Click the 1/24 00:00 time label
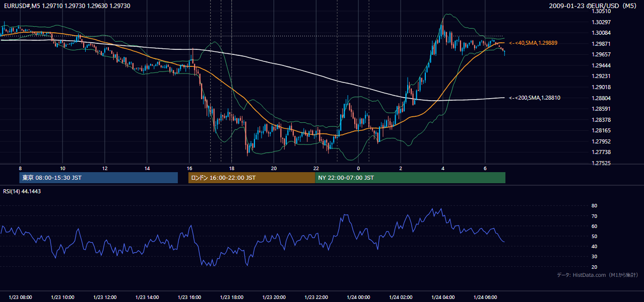This screenshot has width=644, height=302. coord(358,297)
